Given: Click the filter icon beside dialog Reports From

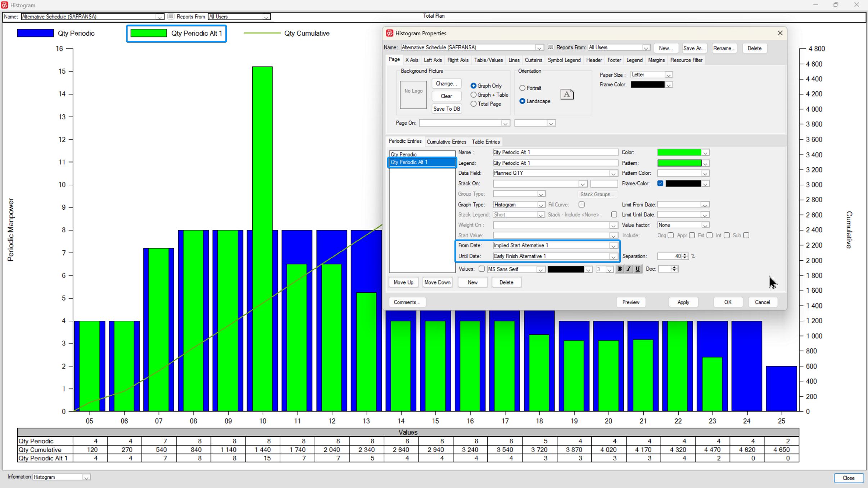Looking at the screenshot, I should coord(550,47).
